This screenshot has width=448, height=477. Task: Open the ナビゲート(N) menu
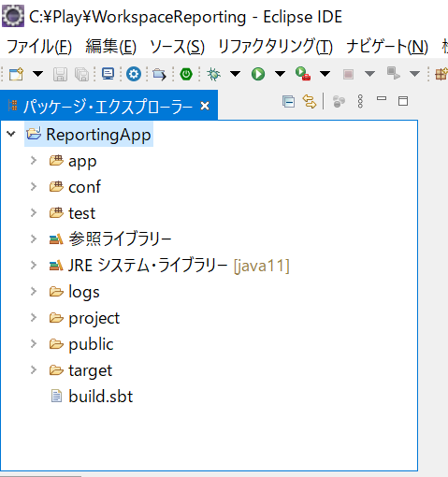pos(387,47)
